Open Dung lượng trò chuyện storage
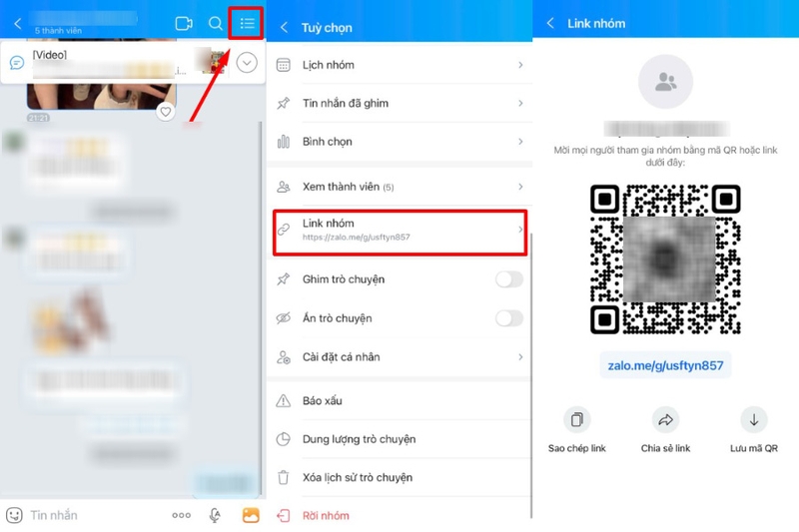This screenshot has height=532, width=799. (399, 439)
